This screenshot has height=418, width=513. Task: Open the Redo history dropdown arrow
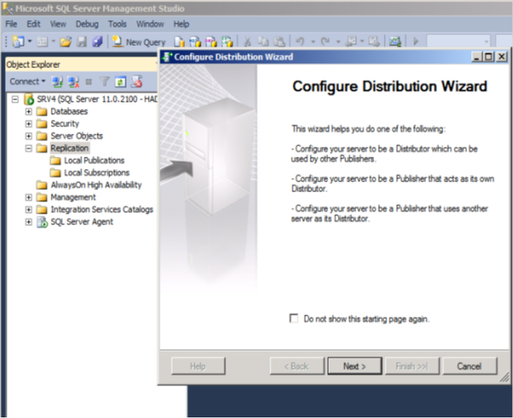(x=338, y=42)
